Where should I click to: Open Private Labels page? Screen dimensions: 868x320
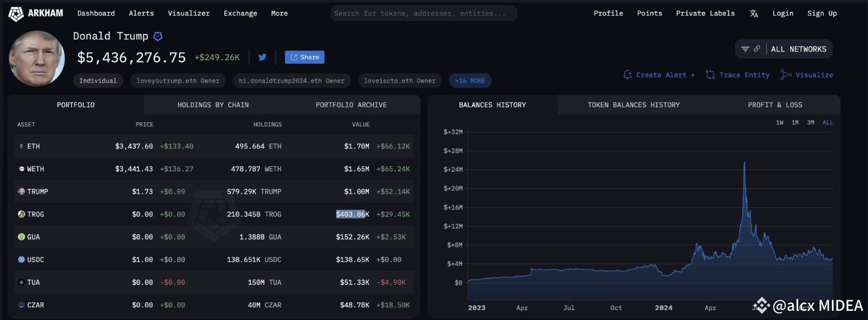[706, 13]
